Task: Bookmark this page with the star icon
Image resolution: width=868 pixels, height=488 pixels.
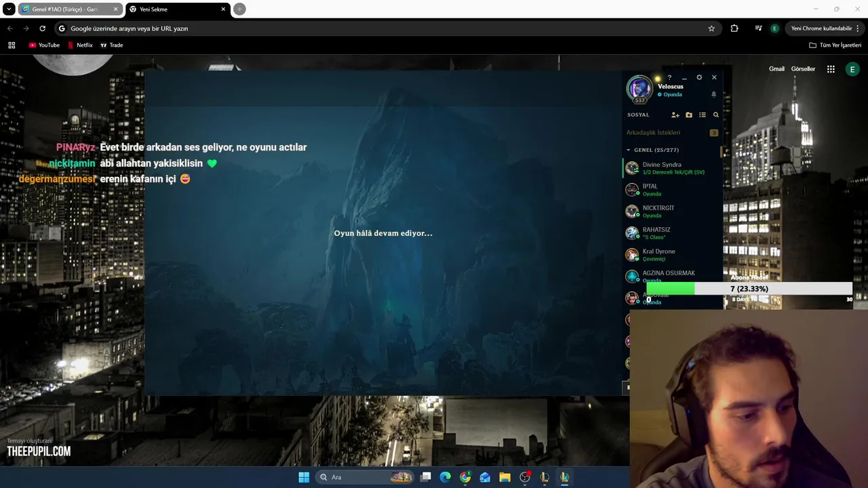Action: click(711, 28)
